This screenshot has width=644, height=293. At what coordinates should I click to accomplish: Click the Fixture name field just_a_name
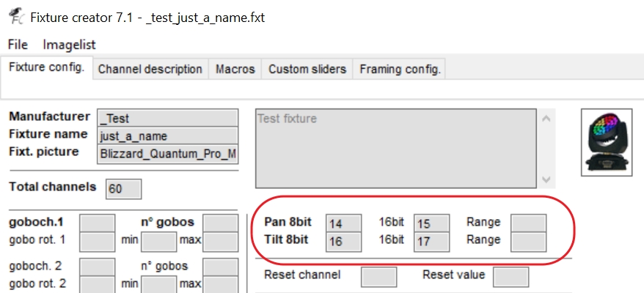[x=167, y=136]
